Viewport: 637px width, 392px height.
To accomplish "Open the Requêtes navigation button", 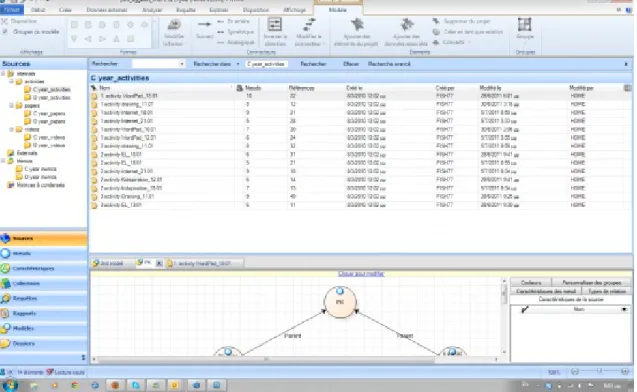I will point(43,298).
